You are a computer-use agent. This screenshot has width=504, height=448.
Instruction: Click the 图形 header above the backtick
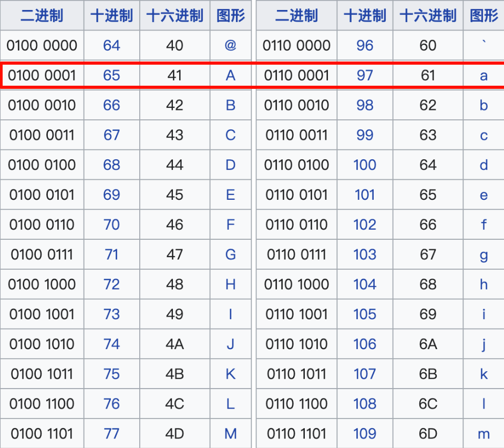click(x=484, y=16)
